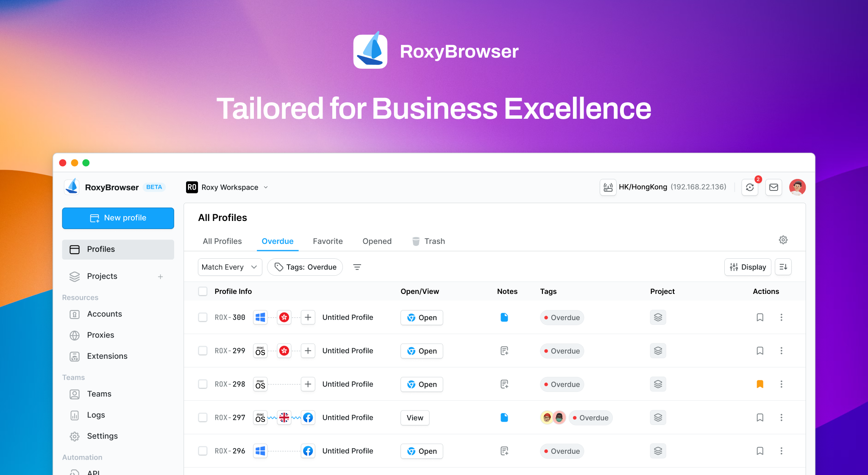
Task: Switch to the All Profiles tab
Action: click(x=222, y=241)
